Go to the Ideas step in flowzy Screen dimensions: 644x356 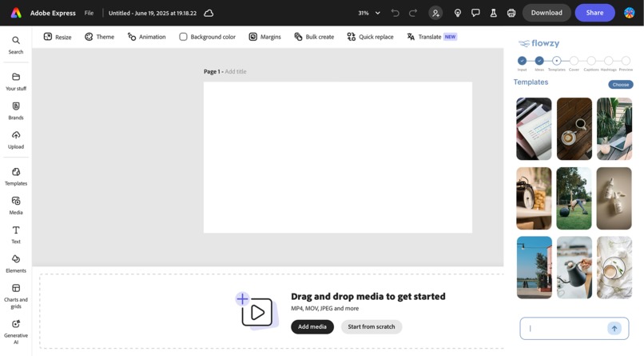pyautogui.click(x=539, y=61)
